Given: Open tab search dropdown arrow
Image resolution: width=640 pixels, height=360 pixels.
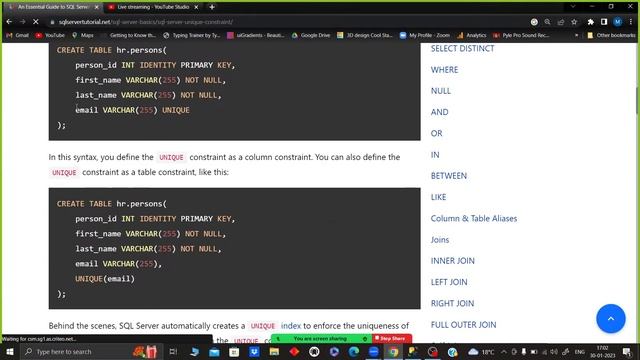Looking at the screenshot, I should (x=573, y=7).
